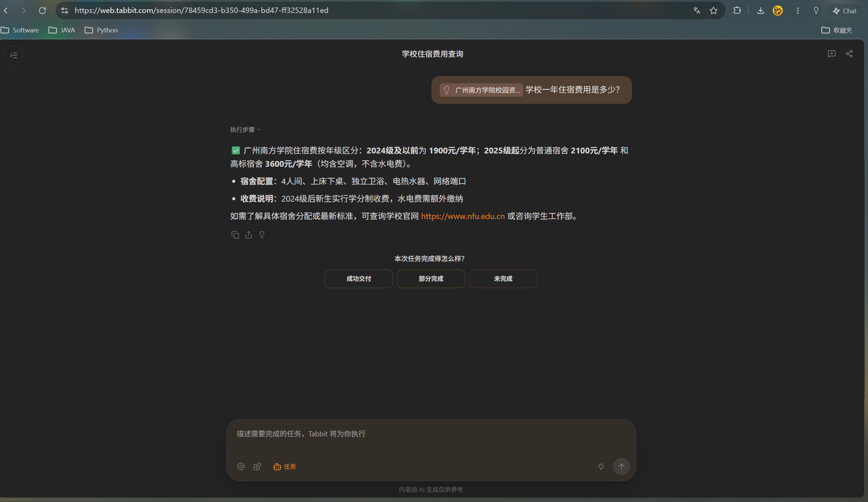This screenshot has width=868, height=502.
Task: Open the Chat panel in toolbar
Action: point(844,11)
